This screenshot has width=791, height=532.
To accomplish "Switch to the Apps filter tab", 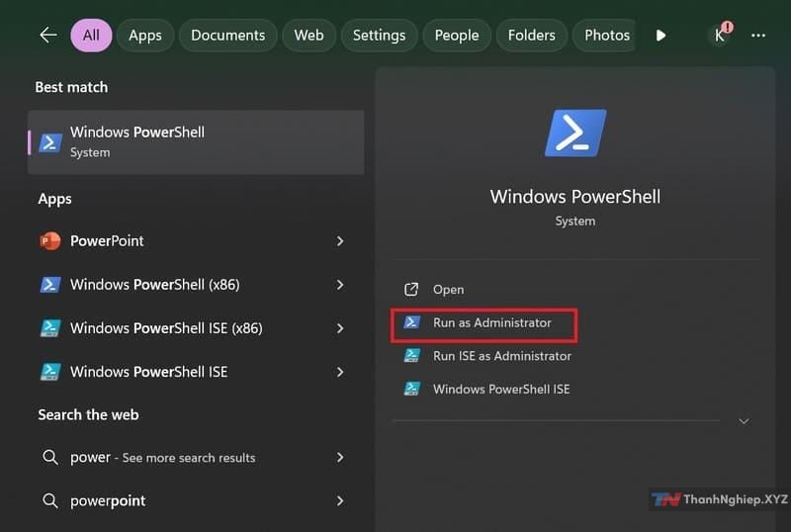I will coord(145,36).
